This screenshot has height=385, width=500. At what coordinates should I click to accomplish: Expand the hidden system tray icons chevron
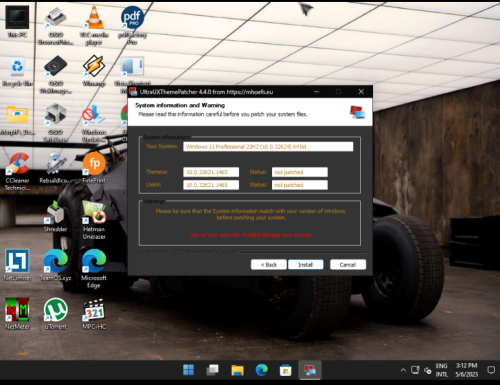[403, 370]
